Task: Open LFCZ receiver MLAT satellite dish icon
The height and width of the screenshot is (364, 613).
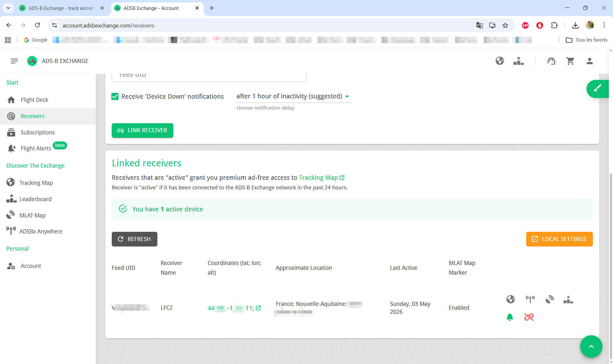Action: 549,299
